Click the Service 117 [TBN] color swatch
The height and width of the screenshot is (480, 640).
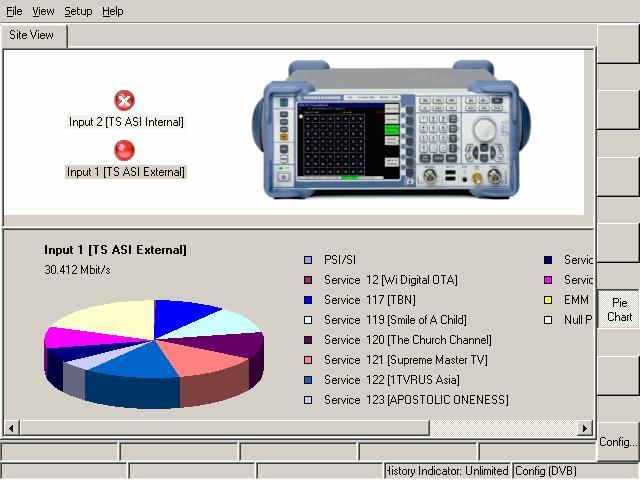click(308, 300)
